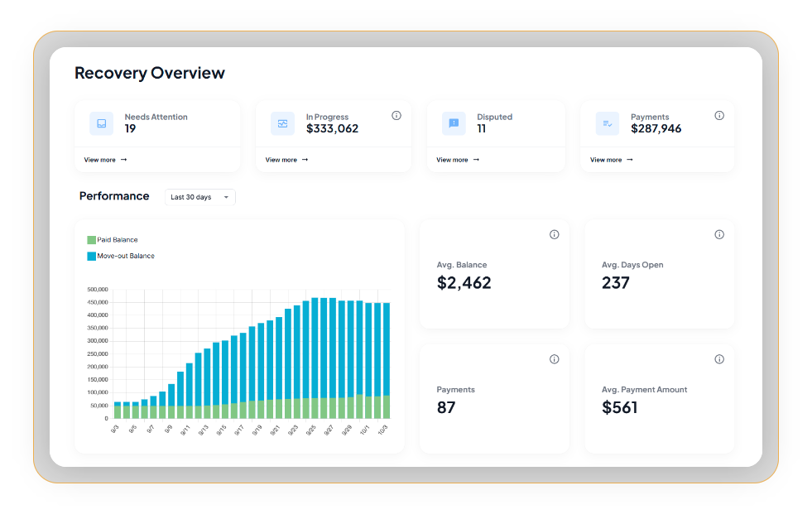View more under Needs Attention
The height and width of the screenshot is (519, 812).
[x=105, y=160]
